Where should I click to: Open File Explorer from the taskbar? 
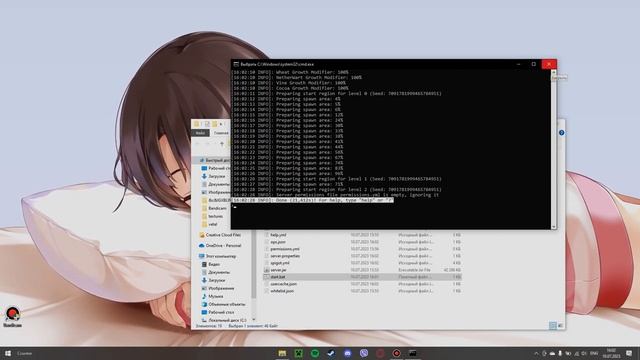pos(282,353)
